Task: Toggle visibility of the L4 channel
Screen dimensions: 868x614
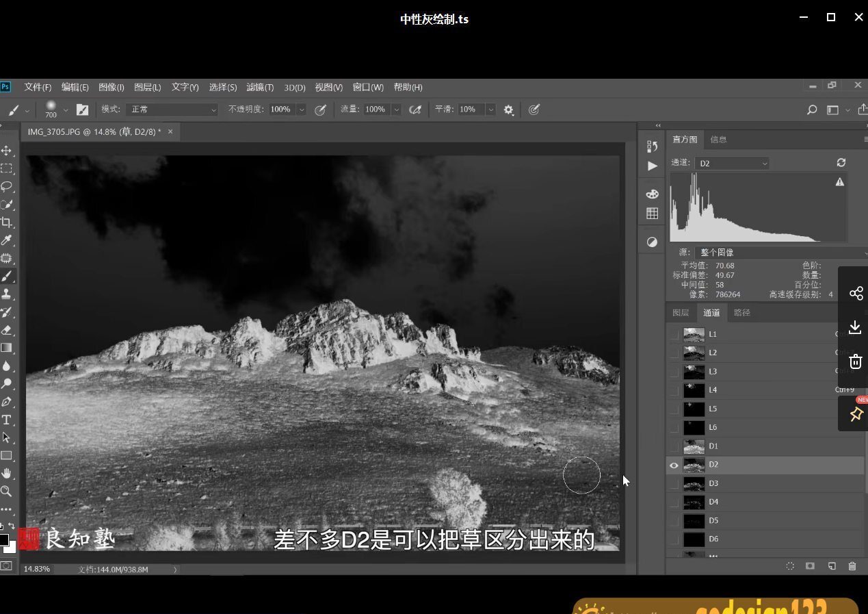Action: point(674,389)
